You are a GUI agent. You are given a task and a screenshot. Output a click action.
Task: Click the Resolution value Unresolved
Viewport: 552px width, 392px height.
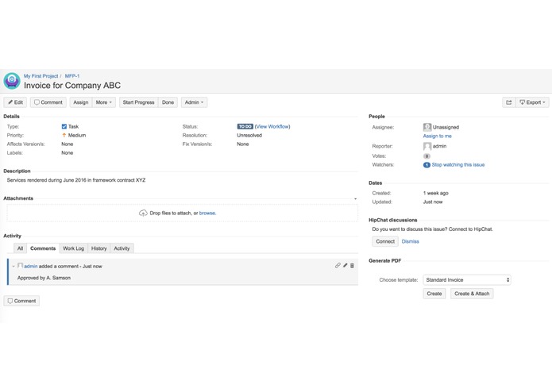pyautogui.click(x=249, y=136)
